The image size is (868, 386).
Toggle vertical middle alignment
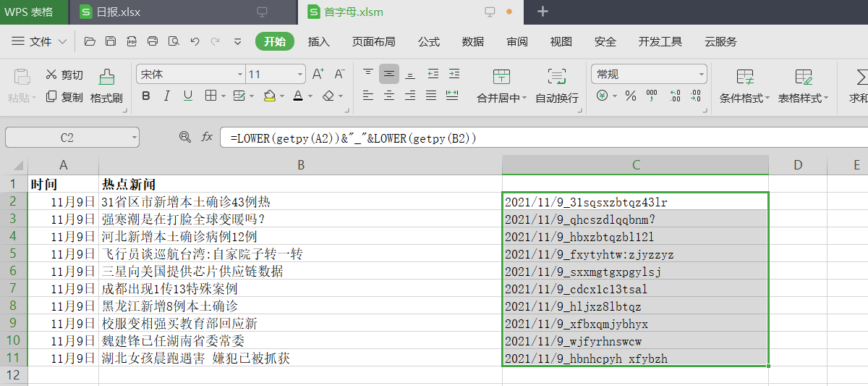(x=389, y=73)
